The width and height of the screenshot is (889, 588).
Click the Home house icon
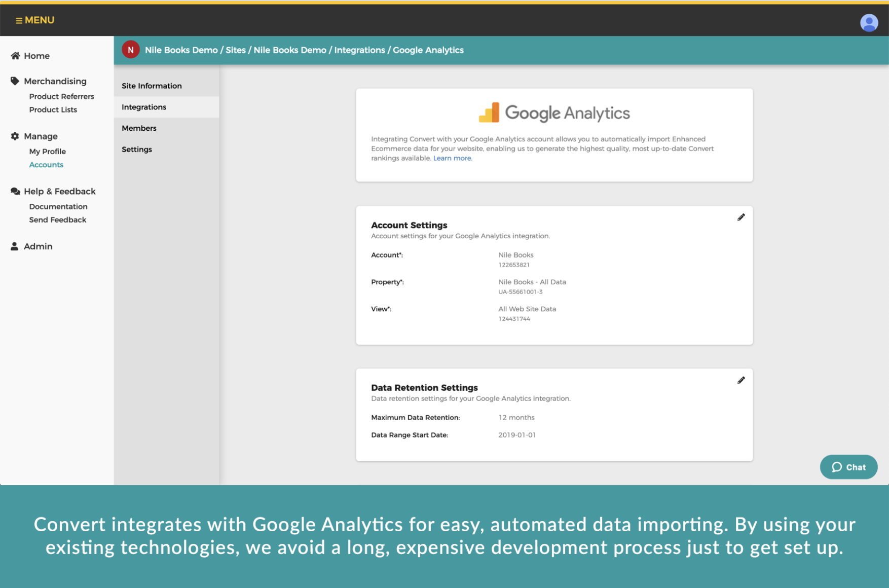pos(15,56)
